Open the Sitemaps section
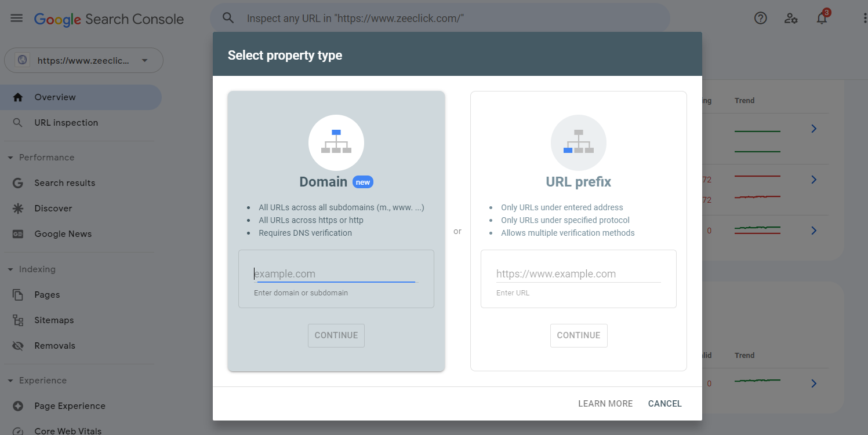This screenshot has height=435, width=868. coord(53,320)
